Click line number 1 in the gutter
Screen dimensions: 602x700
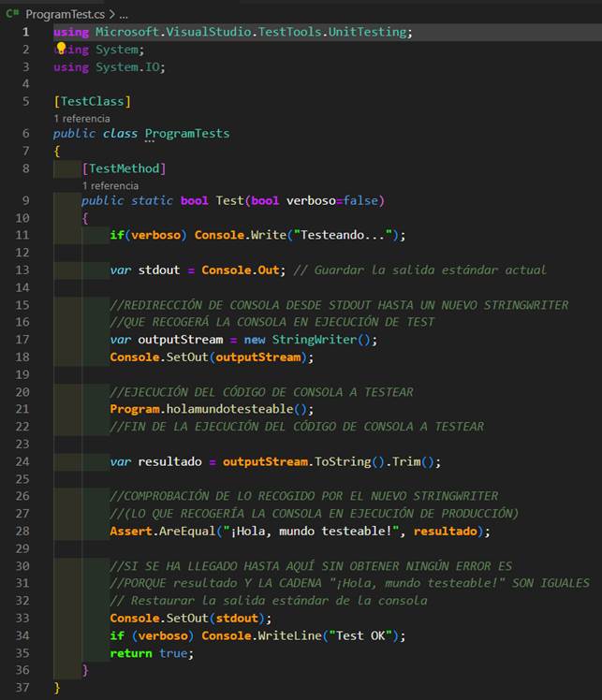coord(25,32)
